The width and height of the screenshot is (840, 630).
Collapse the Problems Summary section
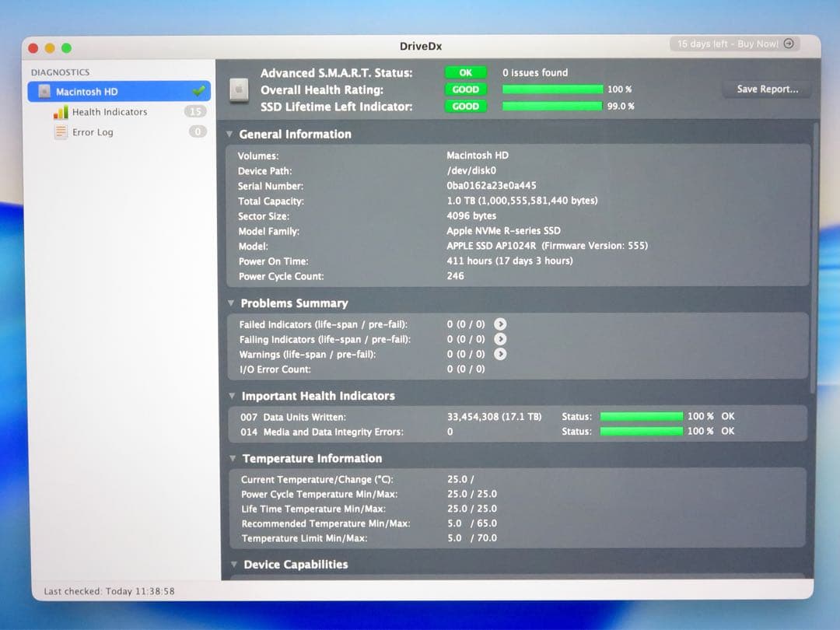pos(231,303)
